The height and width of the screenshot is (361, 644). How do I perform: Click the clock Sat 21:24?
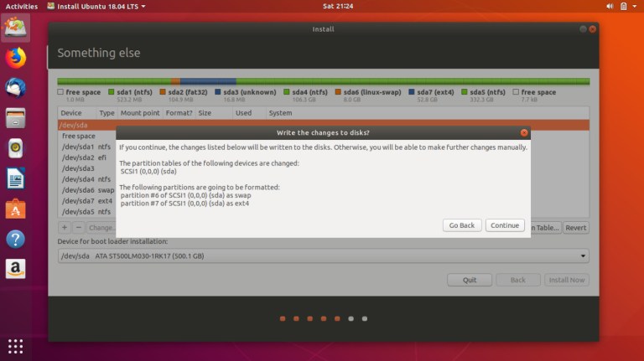click(338, 6)
